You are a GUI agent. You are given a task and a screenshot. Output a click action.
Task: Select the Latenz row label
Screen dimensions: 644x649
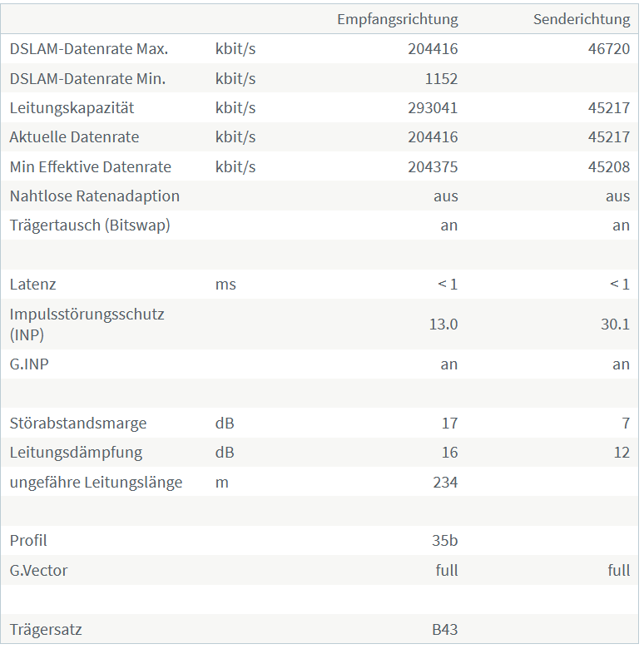pyautogui.click(x=32, y=285)
